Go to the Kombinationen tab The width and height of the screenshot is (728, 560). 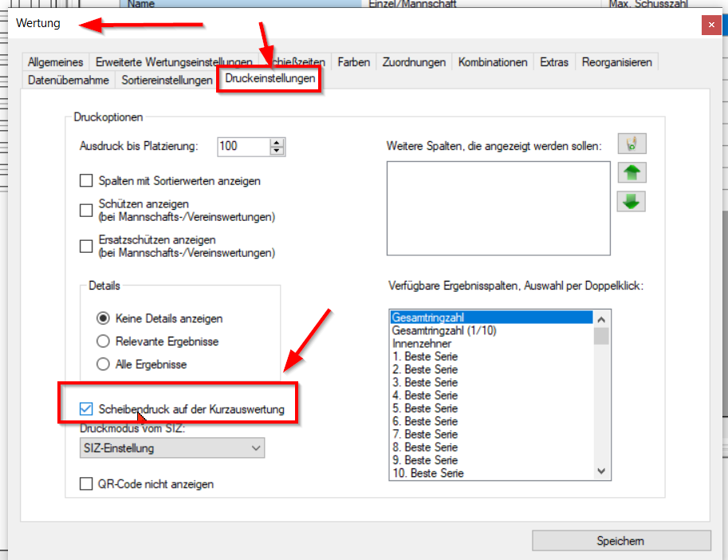point(493,62)
